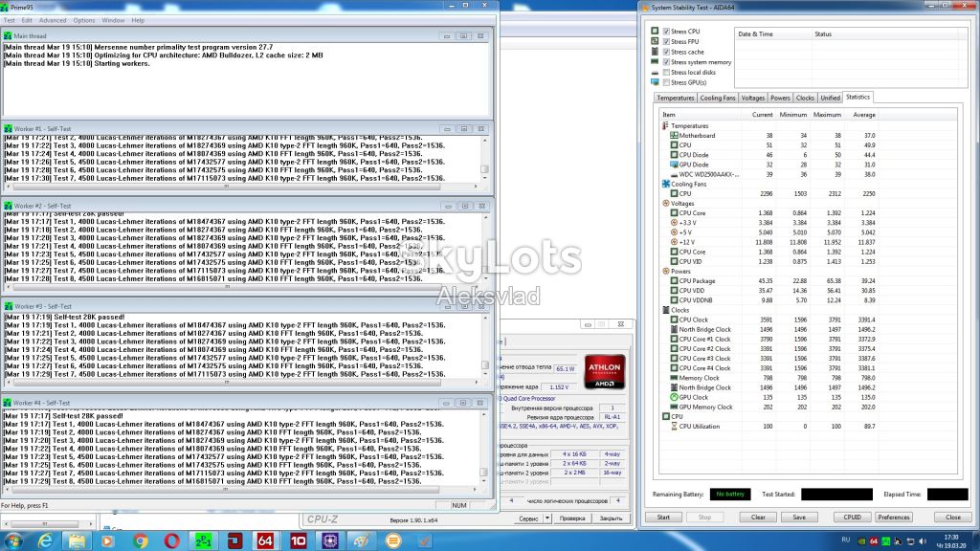Open Internet Explorer from the taskbar
Image resolution: width=980 pixels, height=551 pixels.
click(x=45, y=541)
